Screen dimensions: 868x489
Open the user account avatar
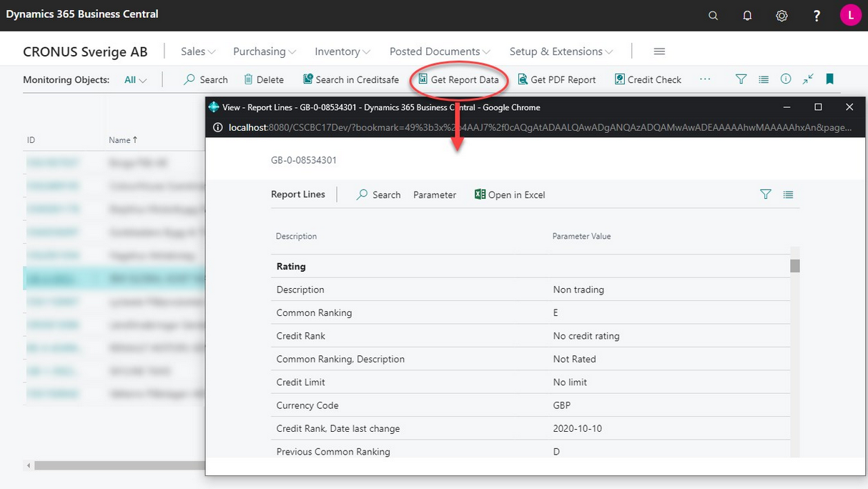pos(850,15)
